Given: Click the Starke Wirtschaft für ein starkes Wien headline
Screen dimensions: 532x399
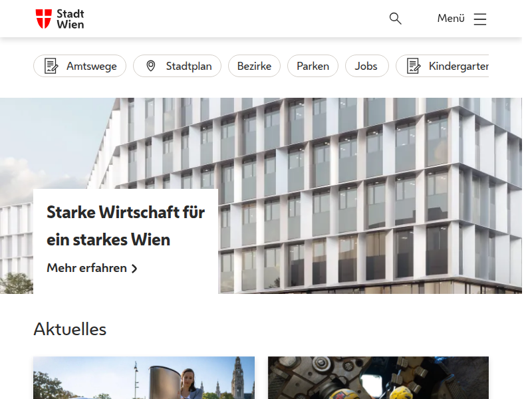Looking at the screenshot, I should (126, 225).
